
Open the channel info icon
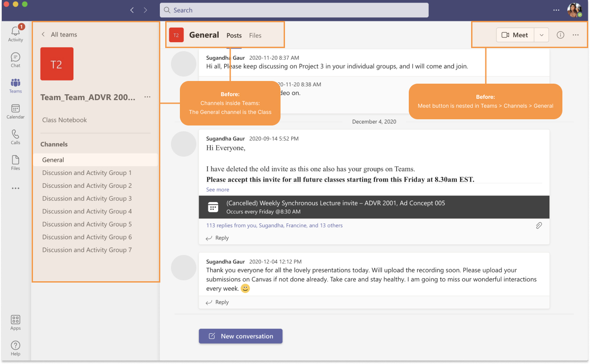click(561, 35)
